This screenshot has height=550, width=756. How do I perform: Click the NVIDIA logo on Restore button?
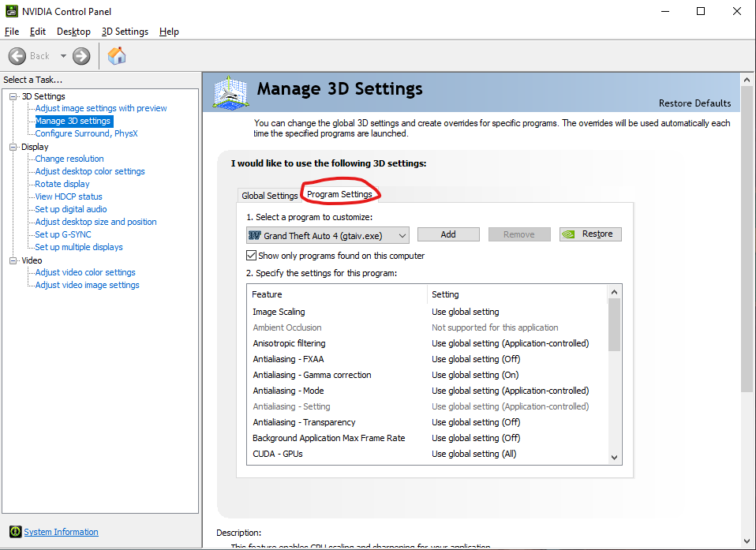[x=569, y=234]
